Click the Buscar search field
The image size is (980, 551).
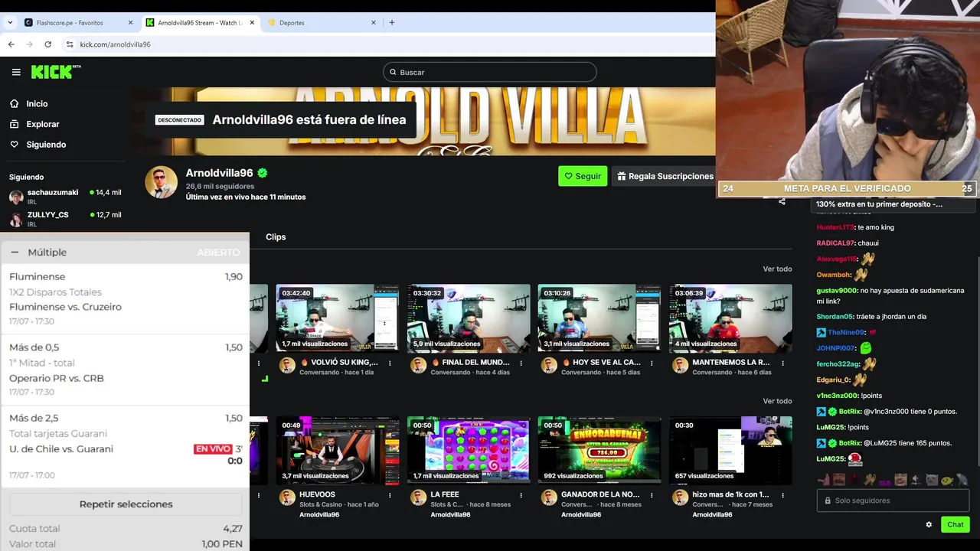(490, 72)
